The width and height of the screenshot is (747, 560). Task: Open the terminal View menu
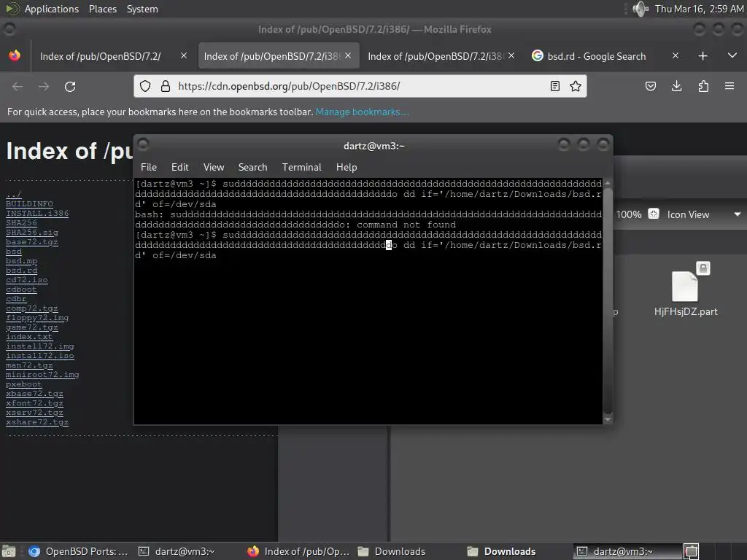click(x=214, y=167)
